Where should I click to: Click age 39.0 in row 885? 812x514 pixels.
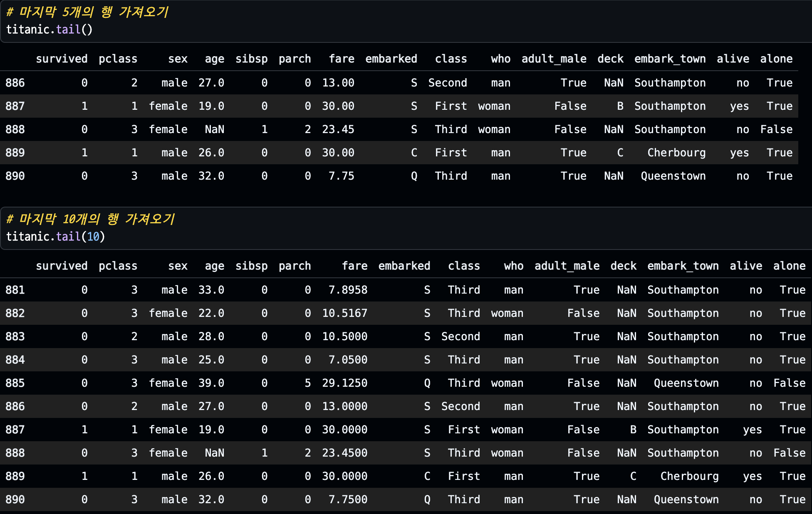pos(211,383)
